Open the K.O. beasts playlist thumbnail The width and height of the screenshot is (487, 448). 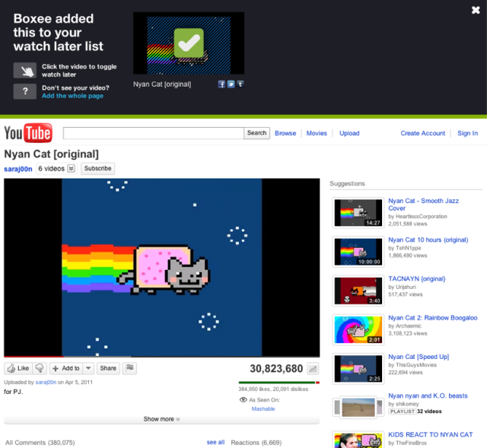click(358, 408)
